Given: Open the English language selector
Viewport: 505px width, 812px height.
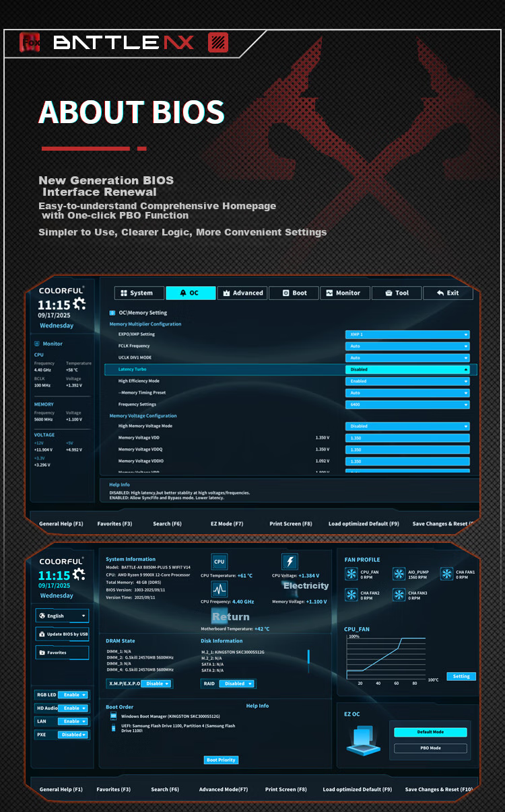Looking at the screenshot, I should point(62,616).
